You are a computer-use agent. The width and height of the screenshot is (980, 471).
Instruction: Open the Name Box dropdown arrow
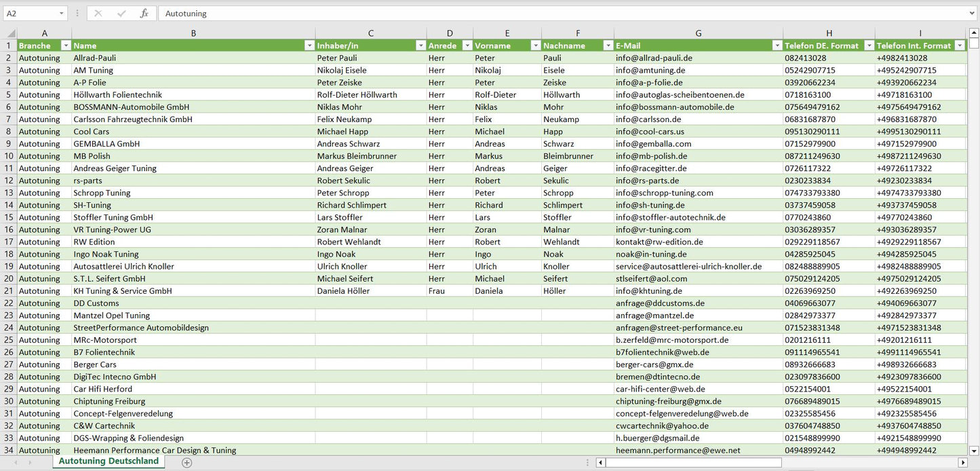61,14
